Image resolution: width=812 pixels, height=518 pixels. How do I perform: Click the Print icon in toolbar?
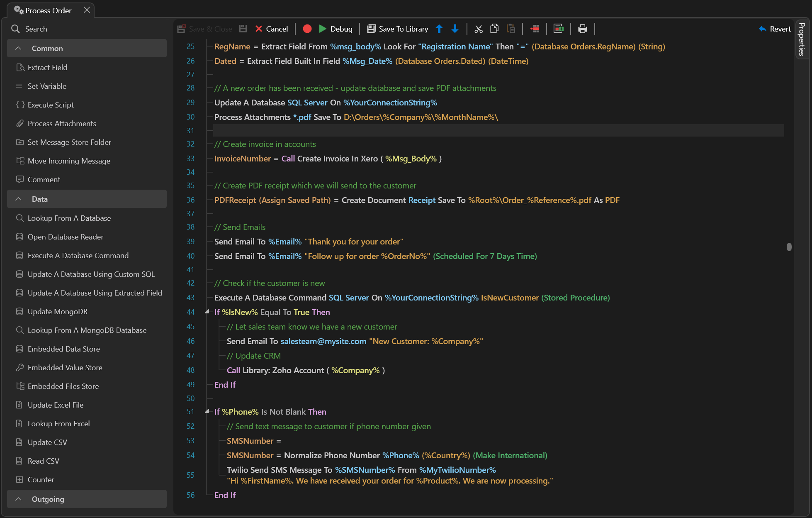click(x=582, y=29)
